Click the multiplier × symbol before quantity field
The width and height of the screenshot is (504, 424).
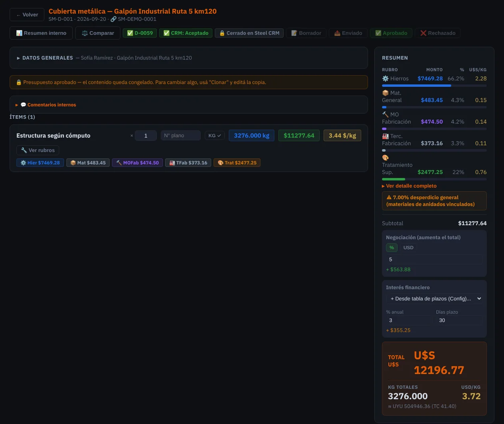[132, 136]
